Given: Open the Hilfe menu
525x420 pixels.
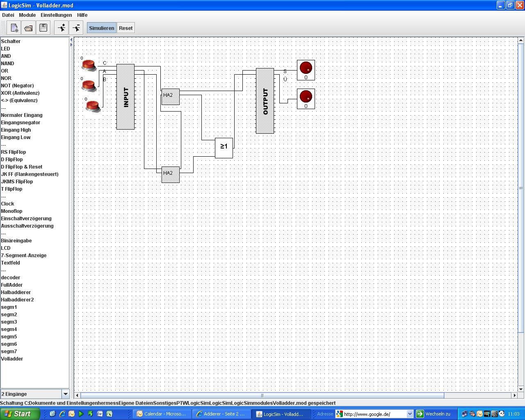Looking at the screenshot, I should [82, 15].
